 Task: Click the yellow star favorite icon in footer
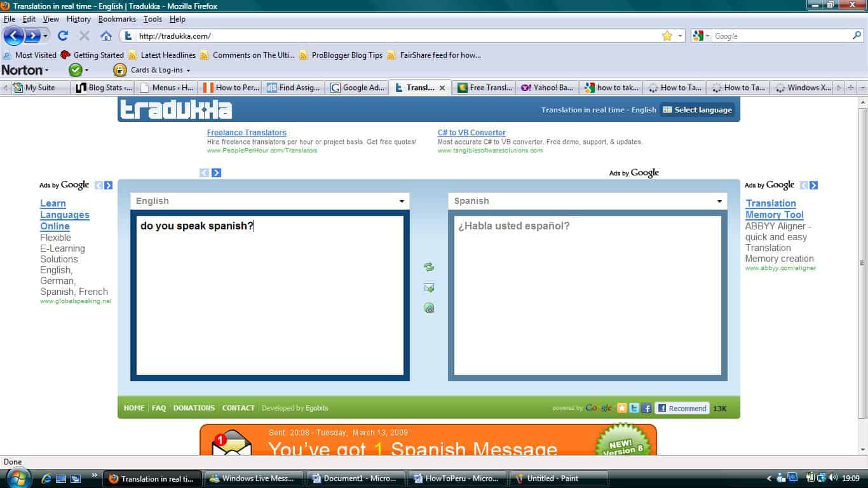pyautogui.click(x=622, y=408)
